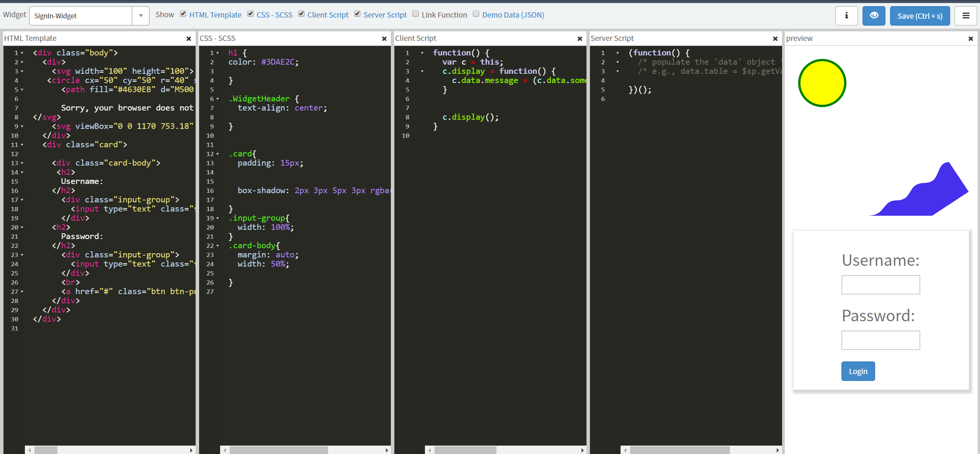This screenshot has width=980, height=454.
Task: Open the SignIn-Widget dropdown arrow
Action: click(x=141, y=16)
